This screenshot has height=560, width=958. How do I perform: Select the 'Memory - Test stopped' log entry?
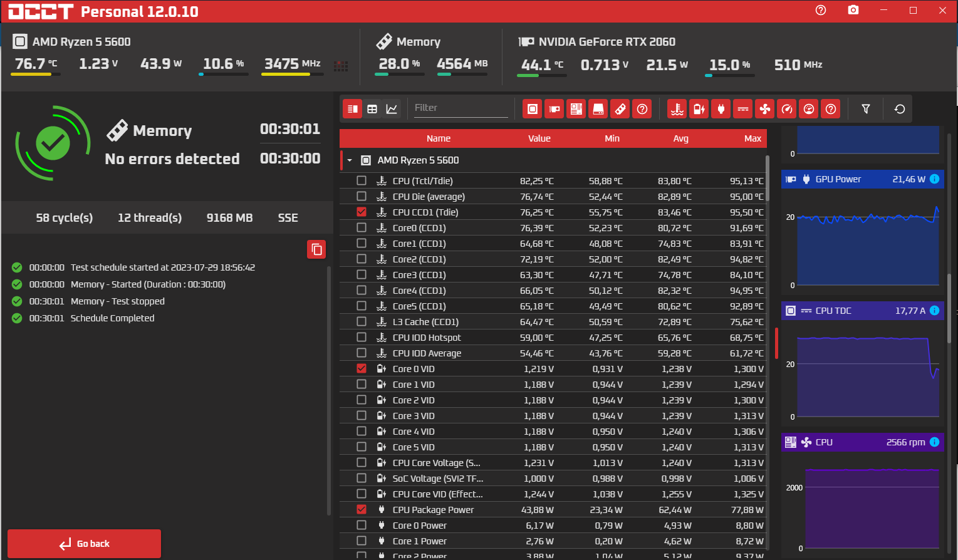(118, 301)
